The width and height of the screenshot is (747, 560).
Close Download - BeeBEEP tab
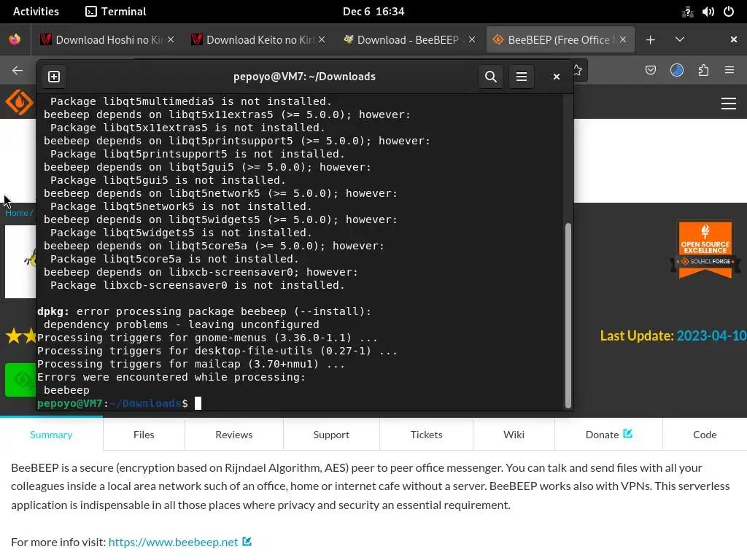[472, 40]
